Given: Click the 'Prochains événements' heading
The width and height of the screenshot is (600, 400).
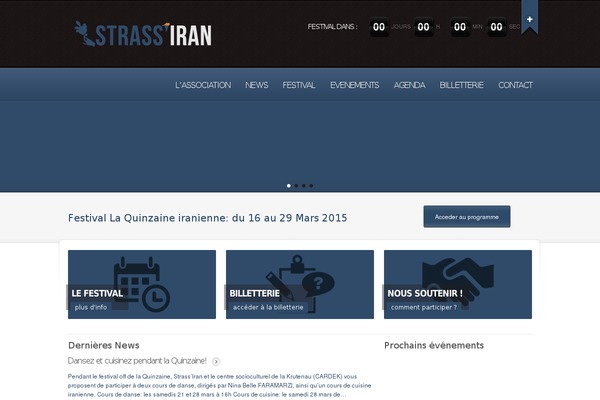Looking at the screenshot, I should (x=434, y=345).
